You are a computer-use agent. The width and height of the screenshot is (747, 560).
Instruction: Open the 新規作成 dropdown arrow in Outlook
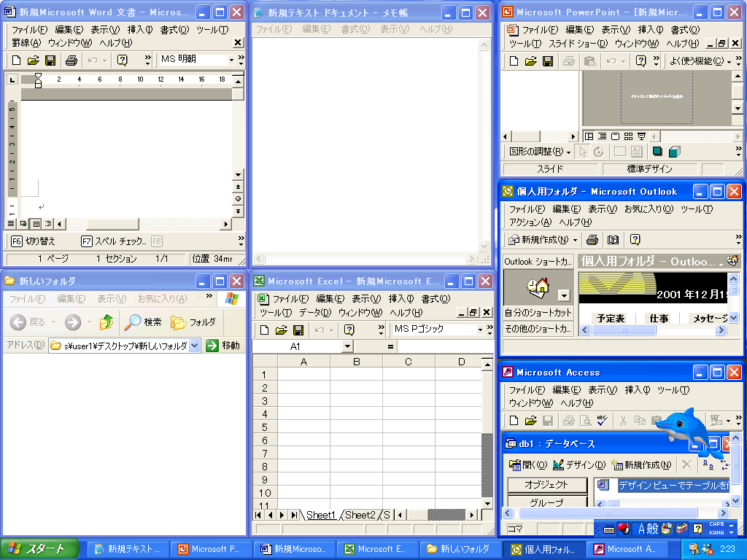575,240
